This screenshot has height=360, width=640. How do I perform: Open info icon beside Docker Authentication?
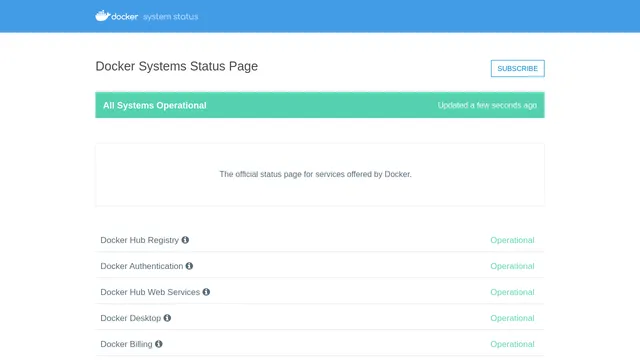click(x=189, y=266)
